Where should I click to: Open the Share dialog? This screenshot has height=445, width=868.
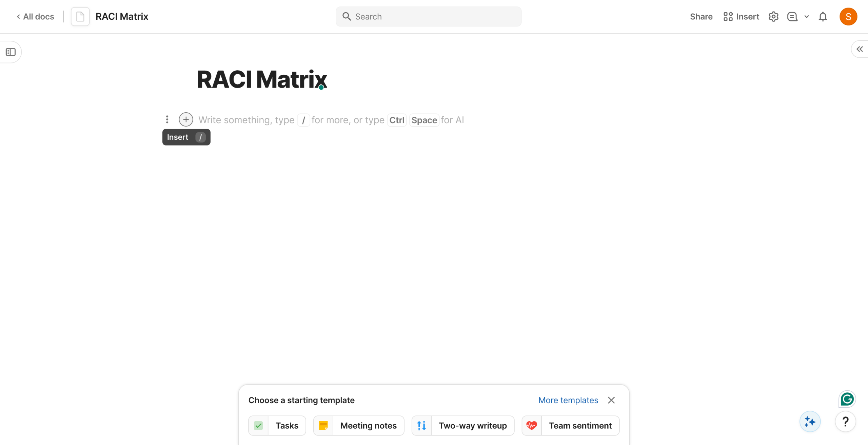pyautogui.click(x=701, y=17)
